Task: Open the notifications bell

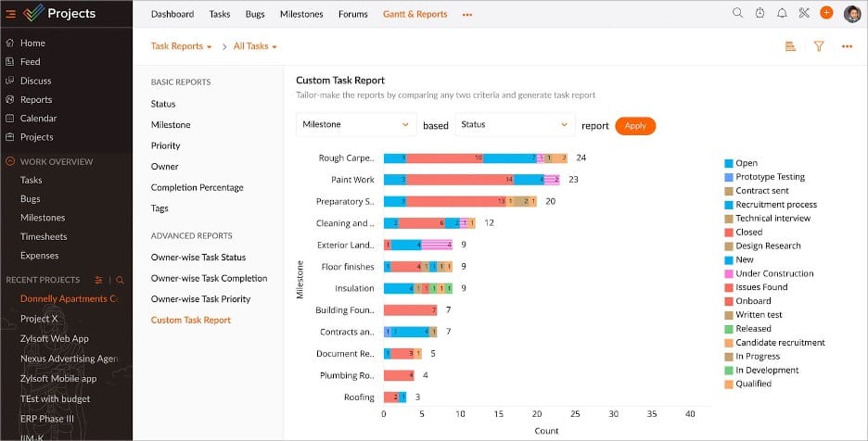Action: point(782,13)
